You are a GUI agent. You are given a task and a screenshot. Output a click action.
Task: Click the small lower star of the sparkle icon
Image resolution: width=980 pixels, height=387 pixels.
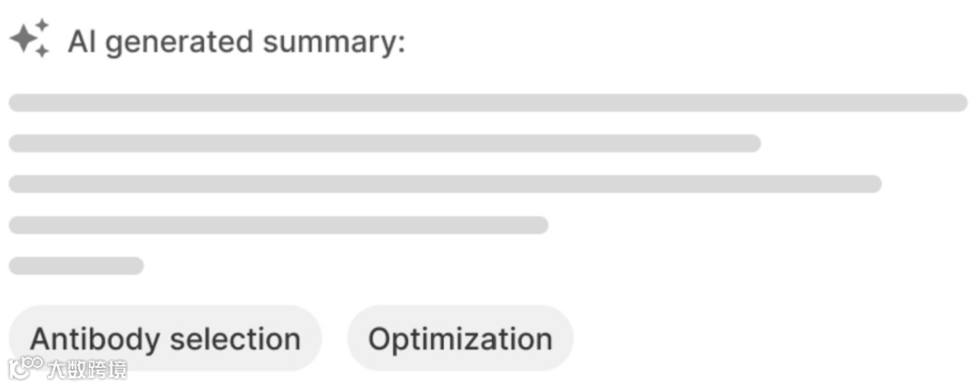(42, 52)
